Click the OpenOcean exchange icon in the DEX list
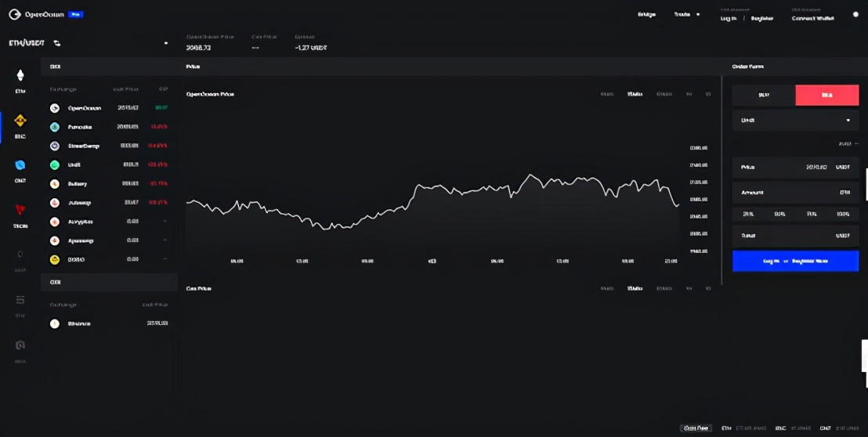This screenshot has height=437, width=868. pos(55,108)
